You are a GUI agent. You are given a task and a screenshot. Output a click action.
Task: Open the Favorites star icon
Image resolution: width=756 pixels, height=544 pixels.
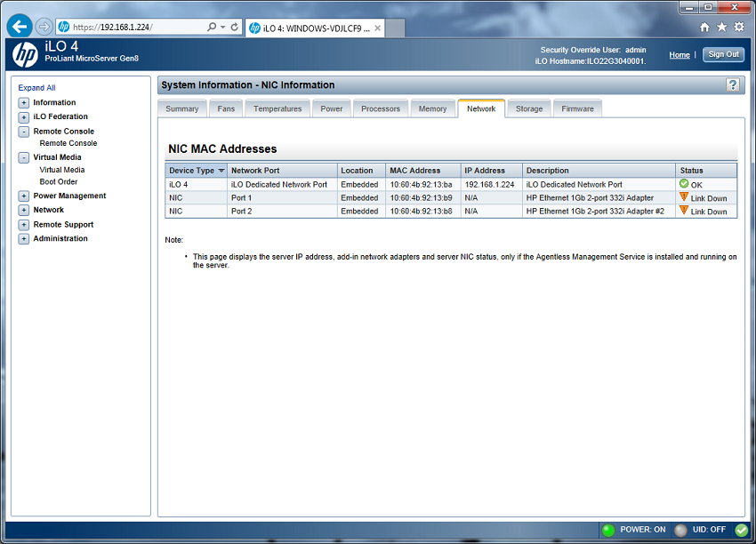click(721, 27)
